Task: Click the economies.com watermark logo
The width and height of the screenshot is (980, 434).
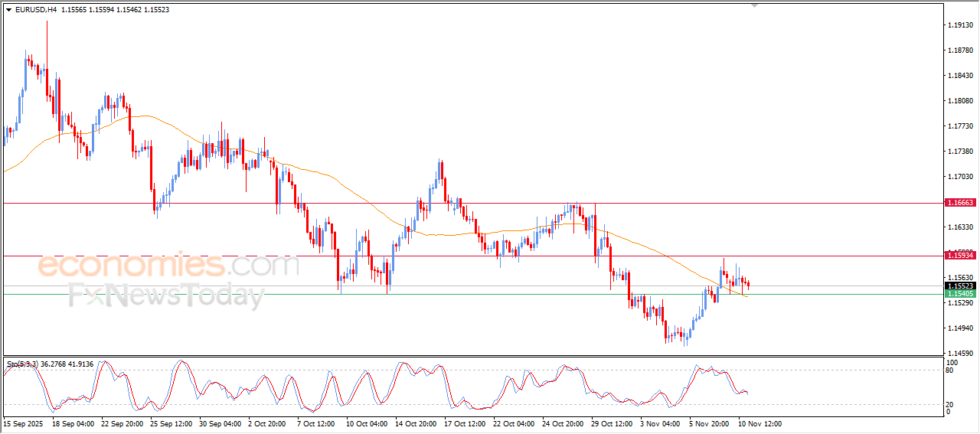Action: click(x=168, y=266)
